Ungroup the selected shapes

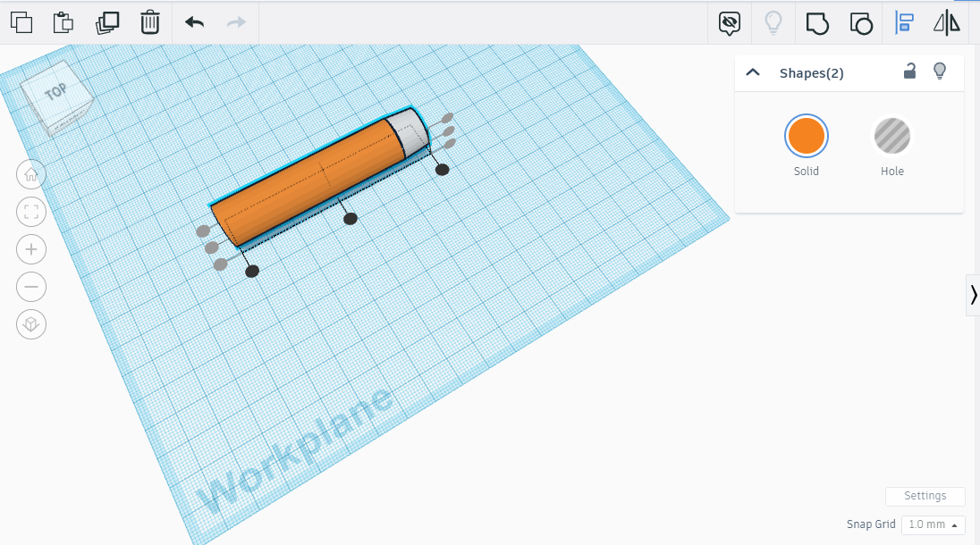click(860, 23)
